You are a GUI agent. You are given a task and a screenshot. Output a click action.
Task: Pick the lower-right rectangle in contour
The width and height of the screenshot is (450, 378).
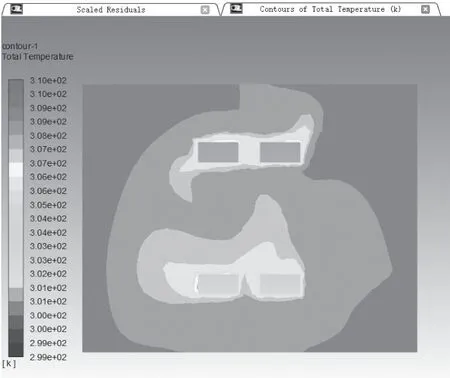280,284
